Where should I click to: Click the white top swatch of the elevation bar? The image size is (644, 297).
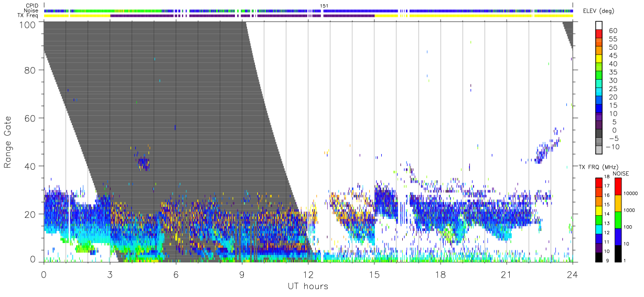coord(598,26)
